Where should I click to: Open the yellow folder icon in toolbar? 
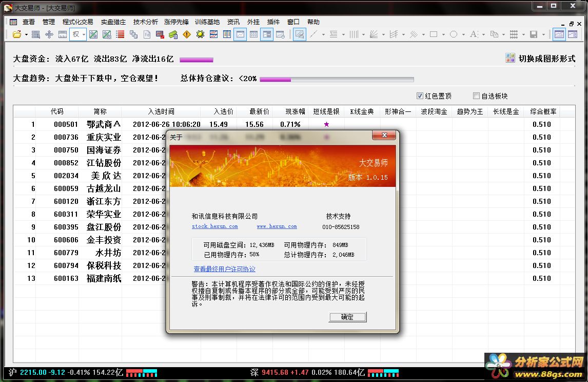tap(17, 34)
